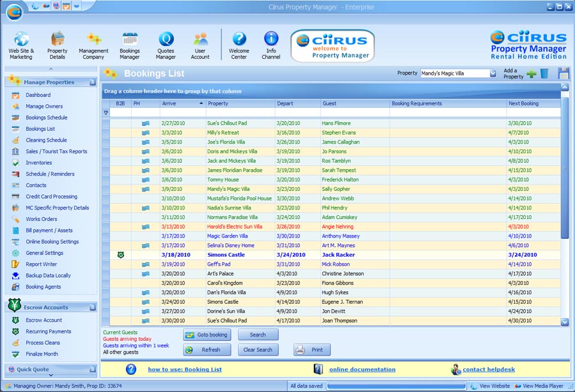Screen dimensions: 575x392
Task: Click the Goto booking button
Action: point(207,335)
